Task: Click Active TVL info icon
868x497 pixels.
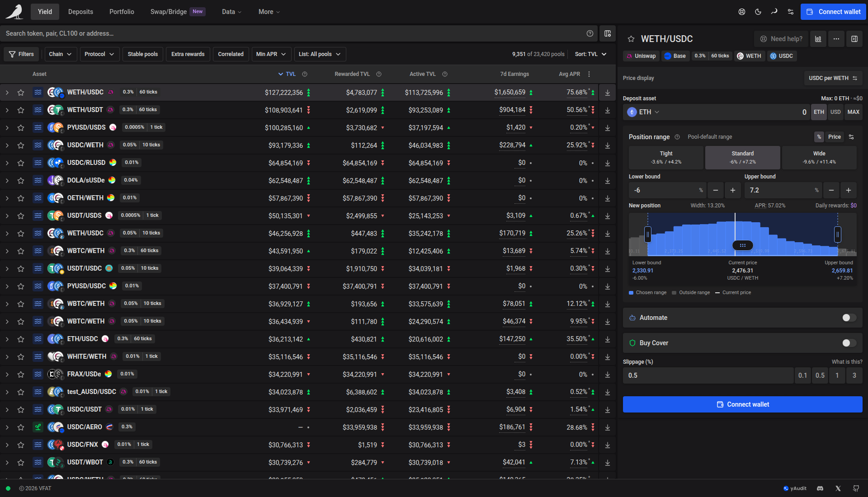Action: pos(445,74)
